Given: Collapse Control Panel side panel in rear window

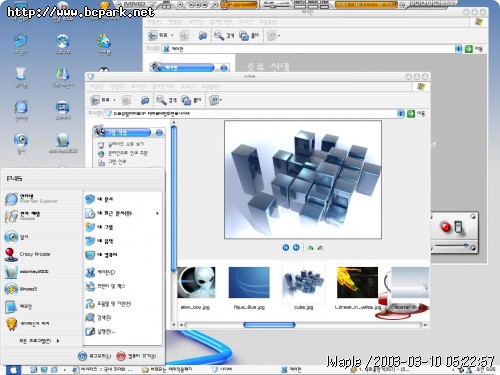Looking at the screenshot, I should click(224, 68).
